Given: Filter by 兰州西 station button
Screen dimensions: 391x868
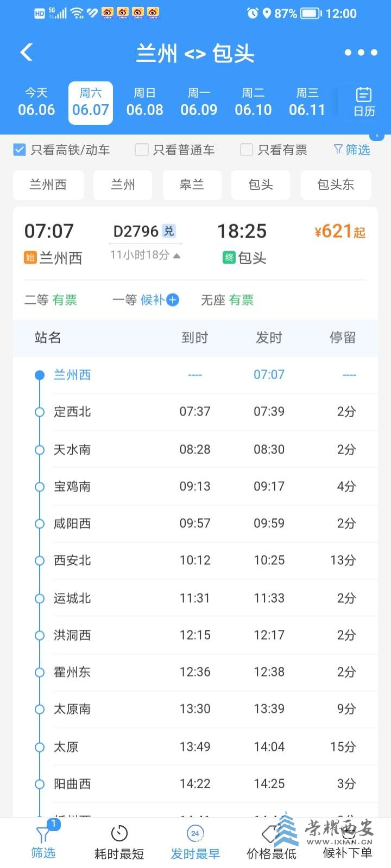Looking at the screenshot, I should click(48, 185).
